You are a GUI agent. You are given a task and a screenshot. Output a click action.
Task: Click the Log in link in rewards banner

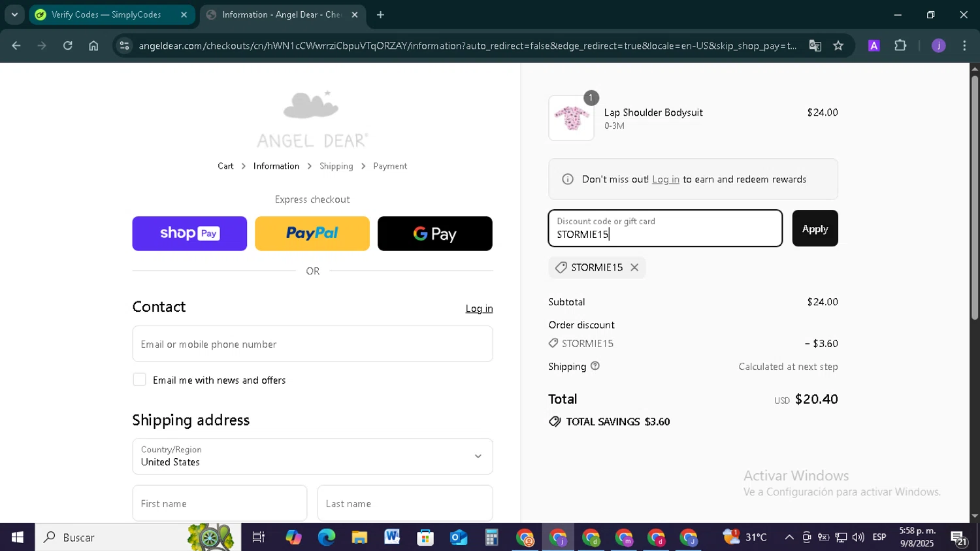click(666, 179)
